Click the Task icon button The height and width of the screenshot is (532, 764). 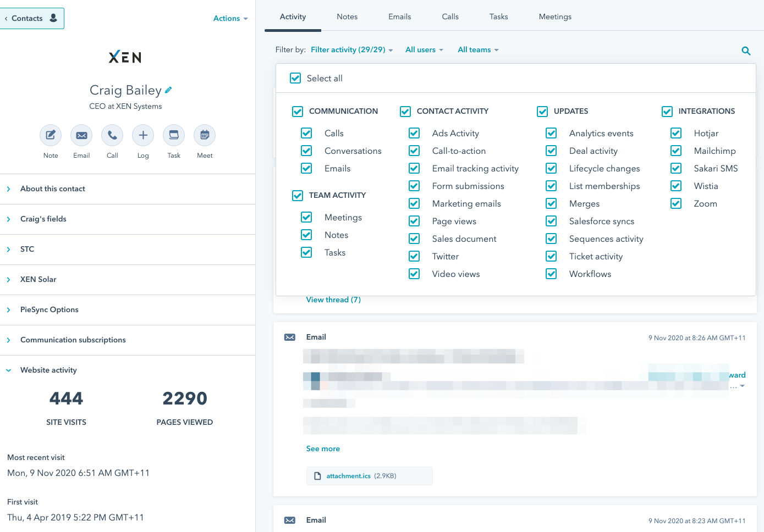(x=174, y=135)
